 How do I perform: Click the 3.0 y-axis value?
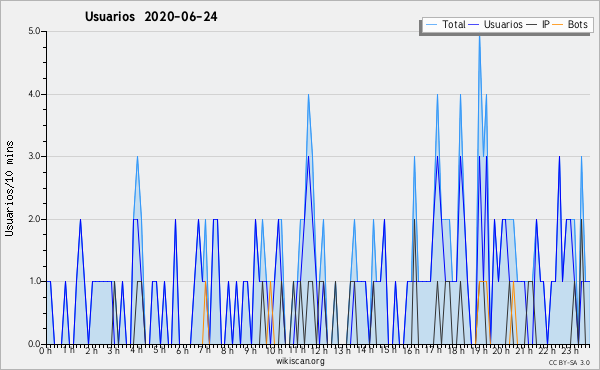tap(34, 156)
